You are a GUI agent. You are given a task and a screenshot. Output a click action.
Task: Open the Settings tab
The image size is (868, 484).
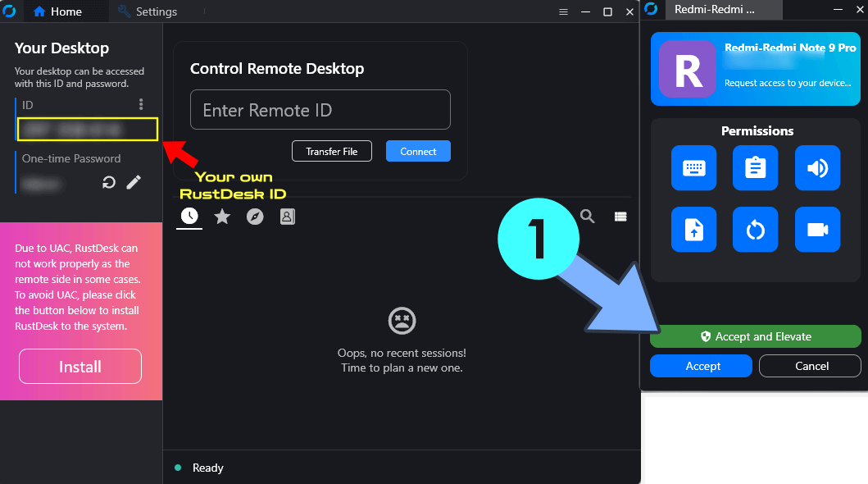pos(148,11)
